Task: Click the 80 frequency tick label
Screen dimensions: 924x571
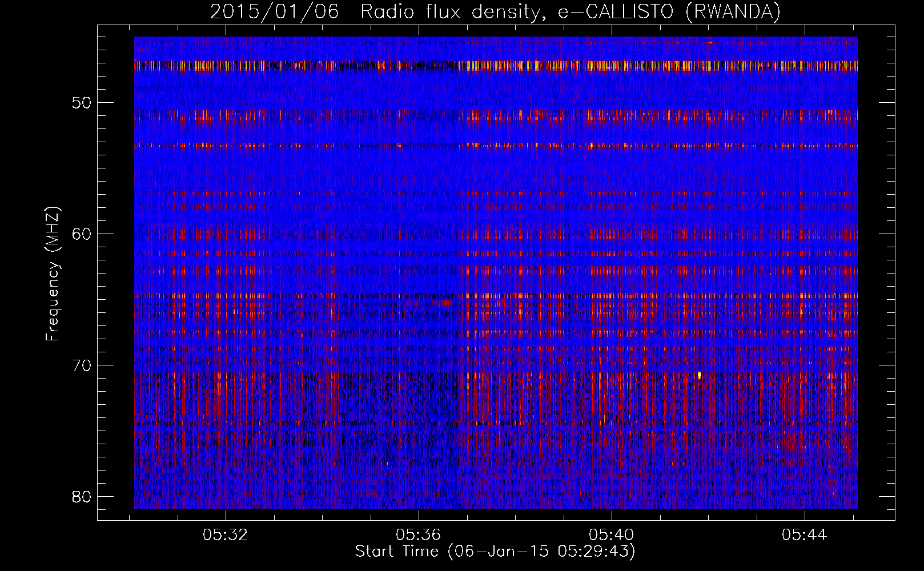Action: pyautogui.click(x=82, y=496)
